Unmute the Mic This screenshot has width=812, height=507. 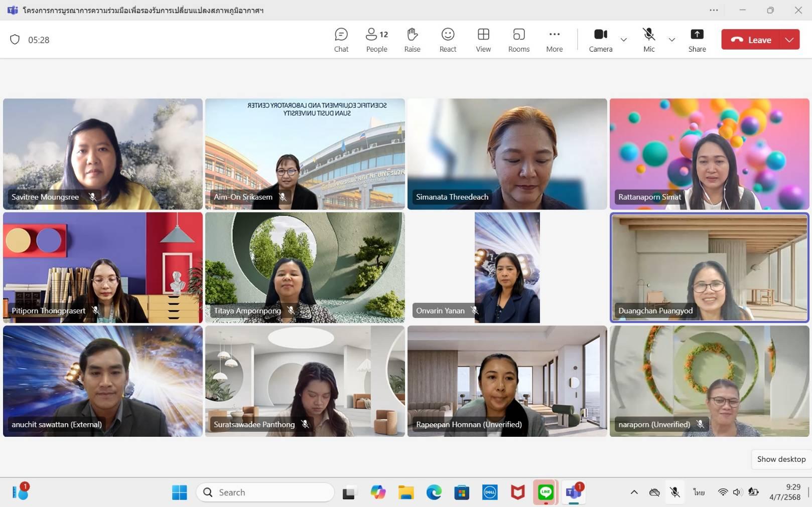[x=649, y=40]
